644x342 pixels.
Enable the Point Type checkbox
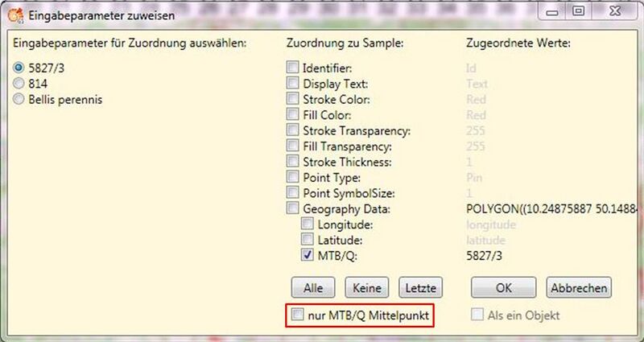[292, 176]
